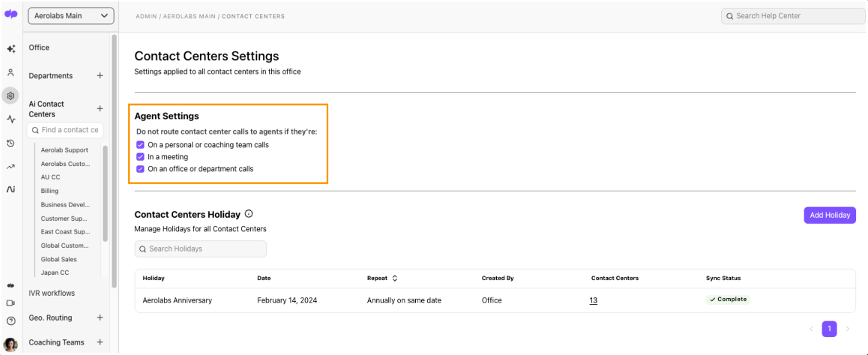Viewport: 868px width, 355px height.
Task: Open the Ai logo icon in left rail
Action: [10, 190]
